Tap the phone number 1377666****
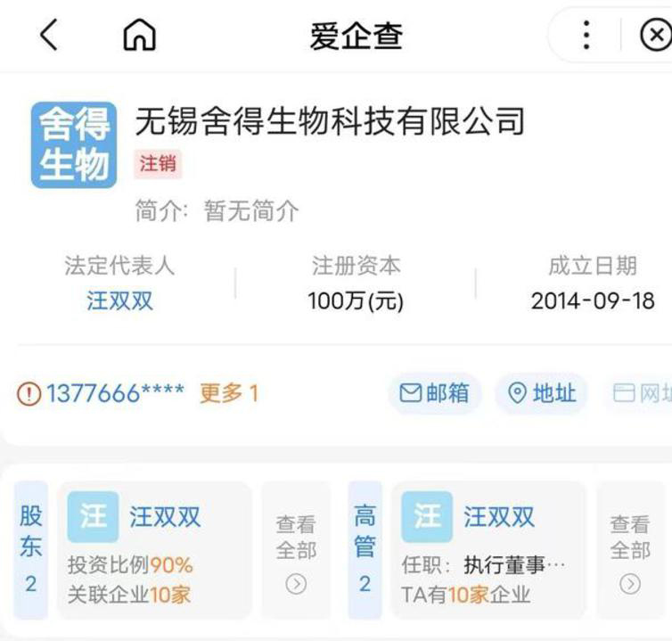Screen dimensions: 672x641 coord(115,393)
